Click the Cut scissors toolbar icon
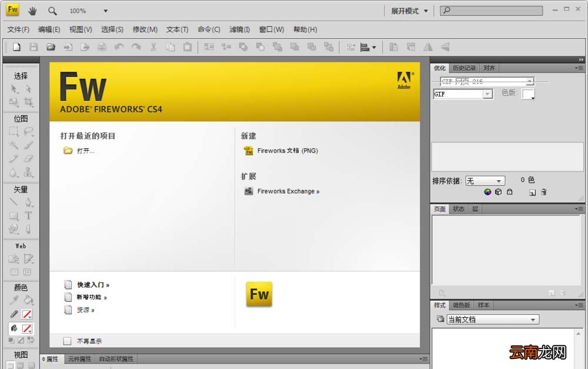 153,47
